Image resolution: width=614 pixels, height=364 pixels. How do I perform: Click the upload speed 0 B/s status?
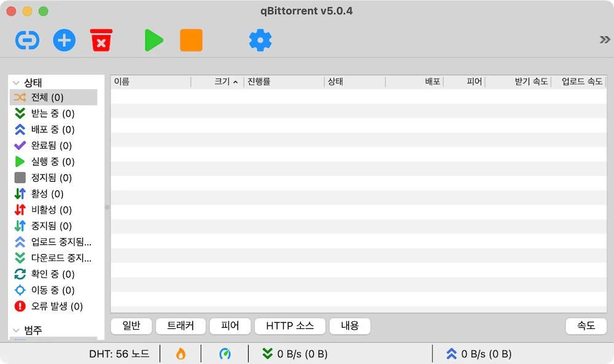[479, 354]
